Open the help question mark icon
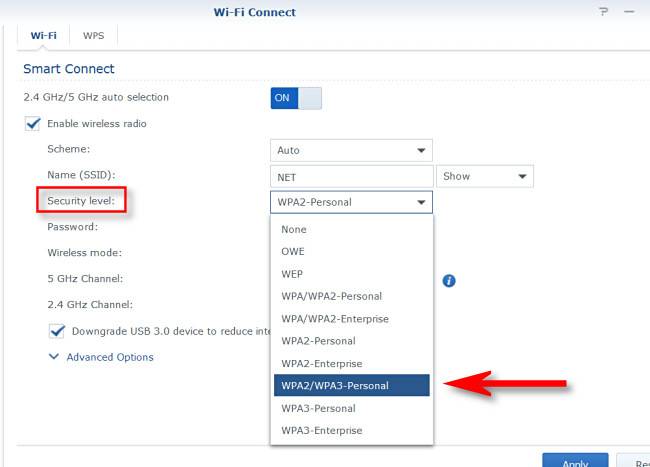Image resolution: width=650 pixels, height=467 pixels. [604, 12]
